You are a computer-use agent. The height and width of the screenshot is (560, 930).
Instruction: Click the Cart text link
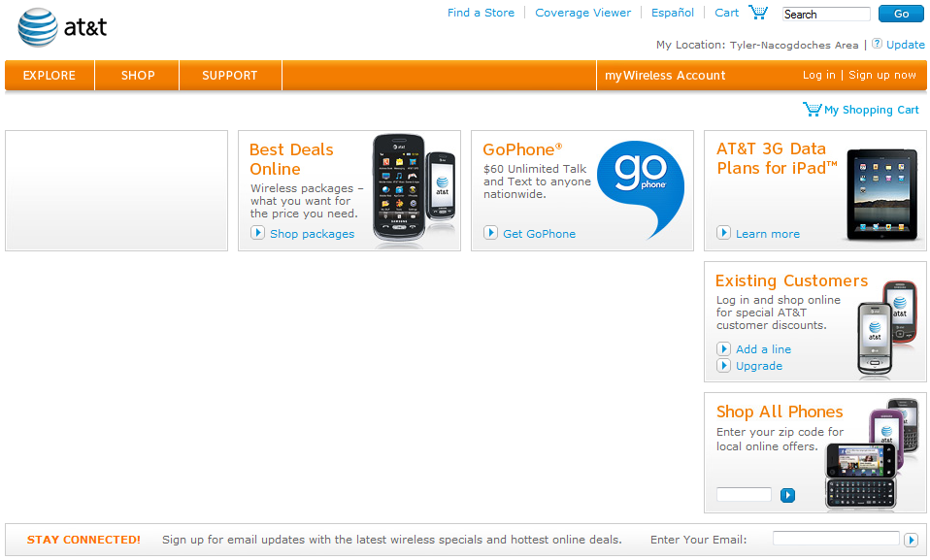click(x=726, y=13)
